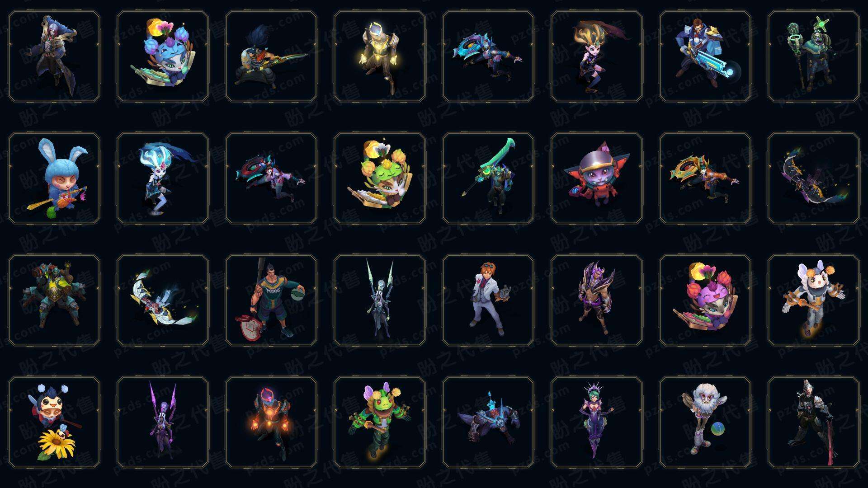Choose the white crescent bow weapon skin
Screen dimensions: 868x488
pos(163,300)
